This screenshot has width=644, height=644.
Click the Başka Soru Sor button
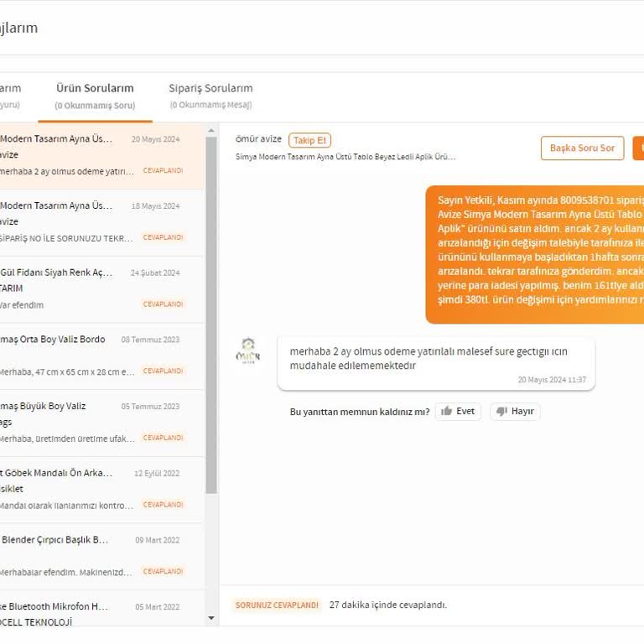[582, 148]
